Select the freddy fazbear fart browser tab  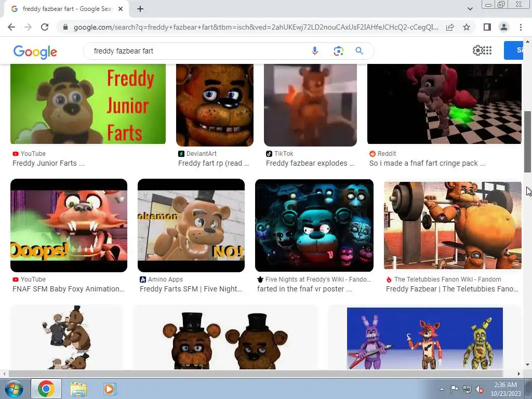pos(66,9)
